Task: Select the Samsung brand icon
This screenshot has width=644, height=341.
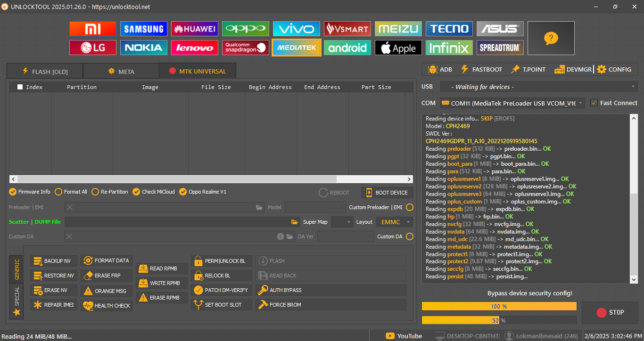Action: coord(143,29)
